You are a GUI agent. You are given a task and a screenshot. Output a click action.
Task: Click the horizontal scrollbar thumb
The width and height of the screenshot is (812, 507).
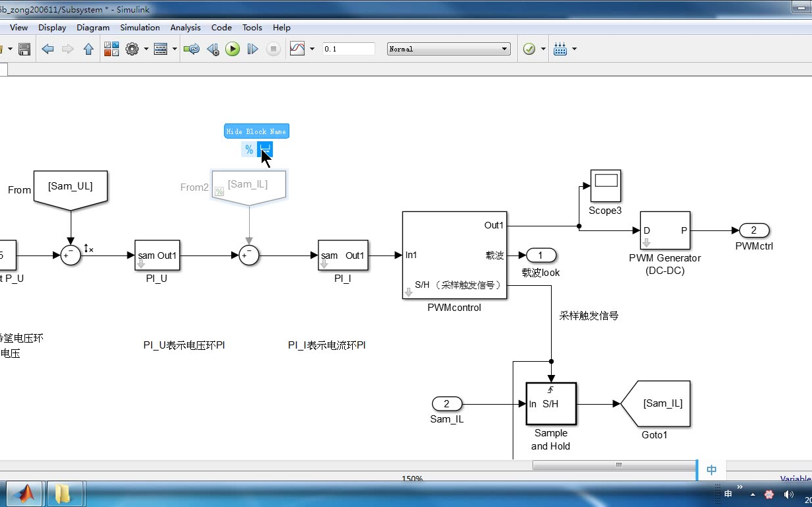coord(614,465)
